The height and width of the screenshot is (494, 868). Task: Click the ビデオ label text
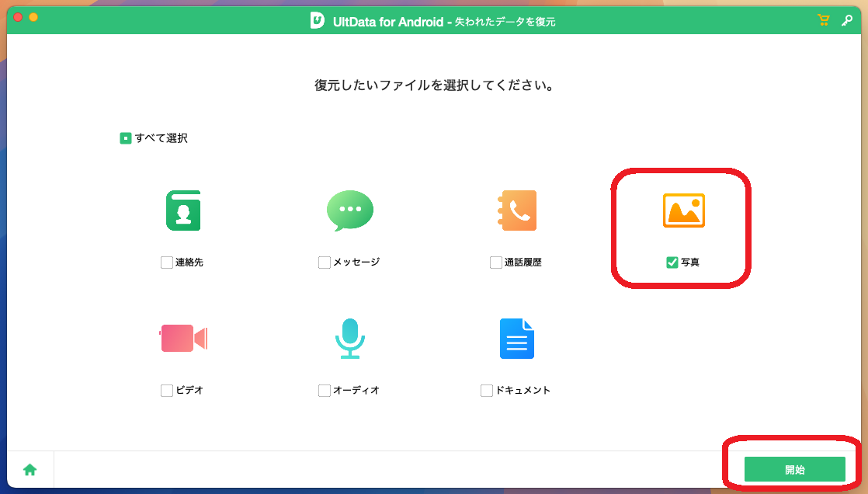click(189, 391)
